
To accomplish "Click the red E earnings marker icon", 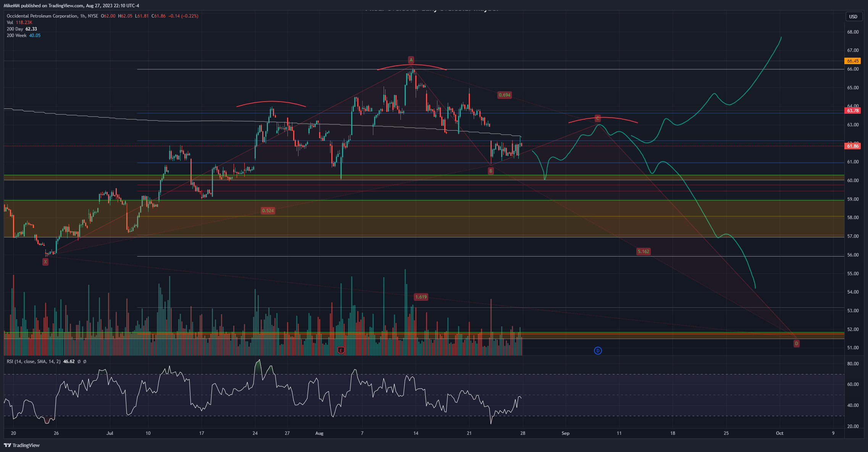I will (x=341, y=350).
